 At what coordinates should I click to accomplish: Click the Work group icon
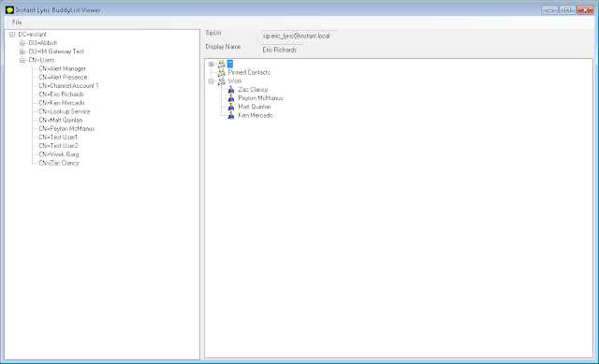tap(222, 81)
